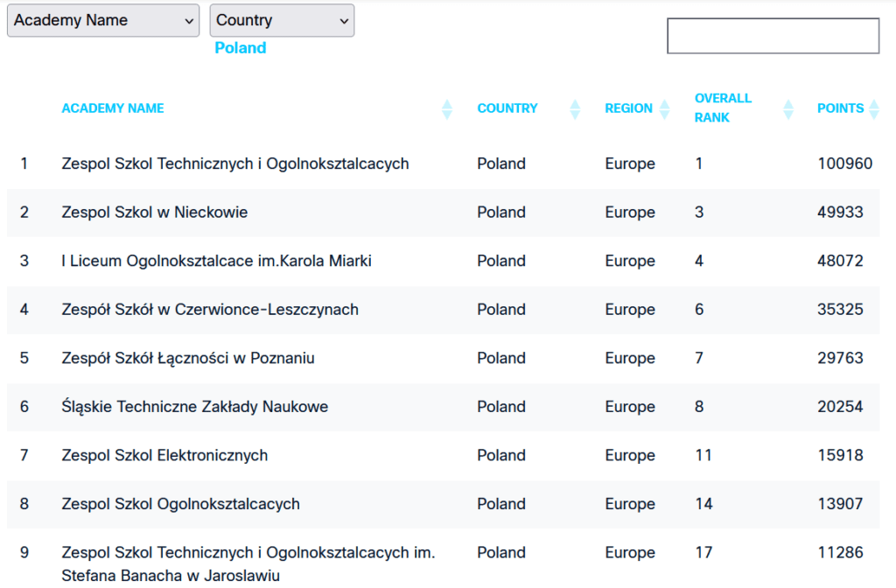Click sort arrows beside Overall Rank header
The image size is (896, 588).
pyautogui.click(x=788, y=109)
